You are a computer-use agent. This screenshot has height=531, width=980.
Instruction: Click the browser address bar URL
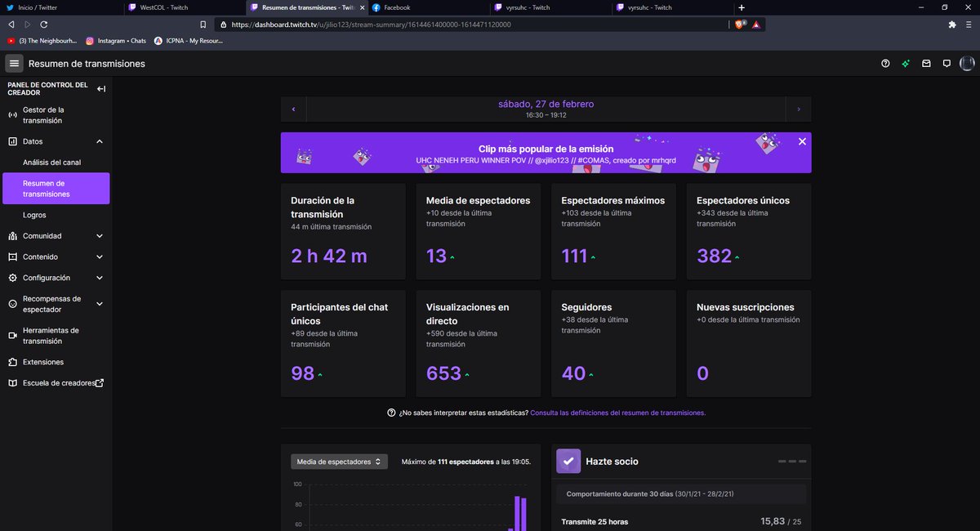point(371,25)
